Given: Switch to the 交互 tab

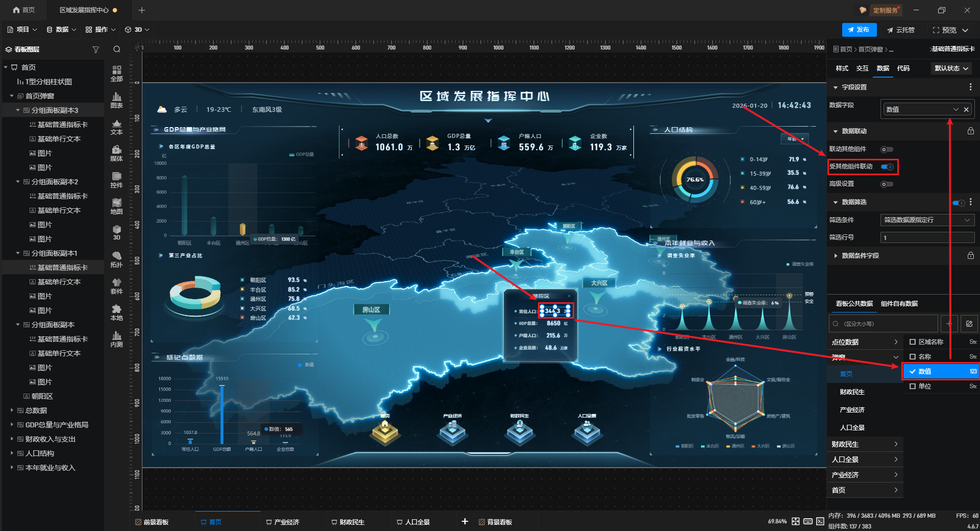Looking at the screenshot, I should 862,68.
